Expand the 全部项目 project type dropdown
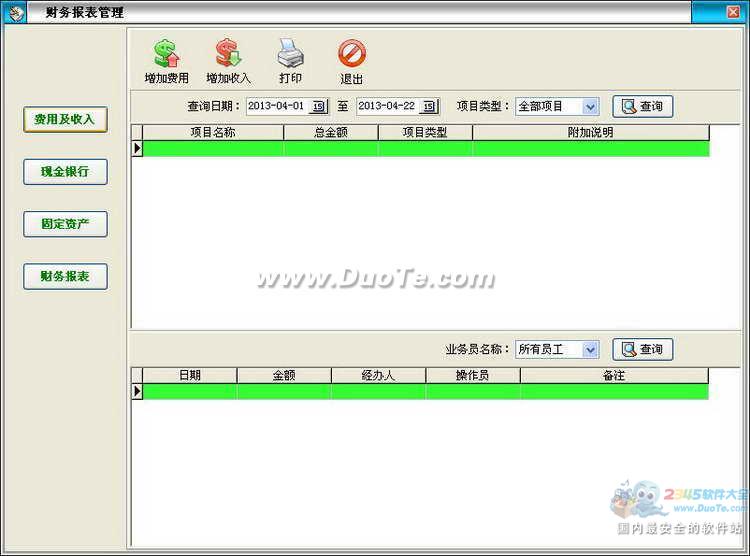750x556 pixels. tap(591, 106)
